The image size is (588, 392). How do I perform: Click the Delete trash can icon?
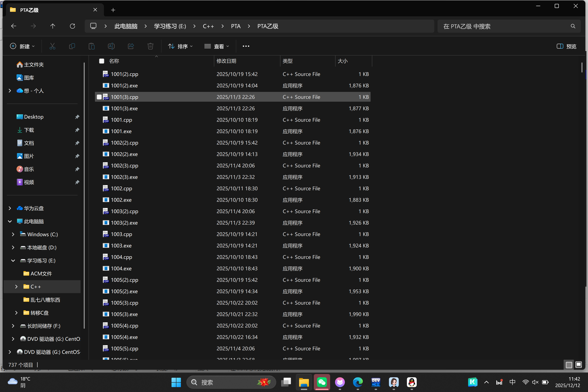(x=150, y=46)
